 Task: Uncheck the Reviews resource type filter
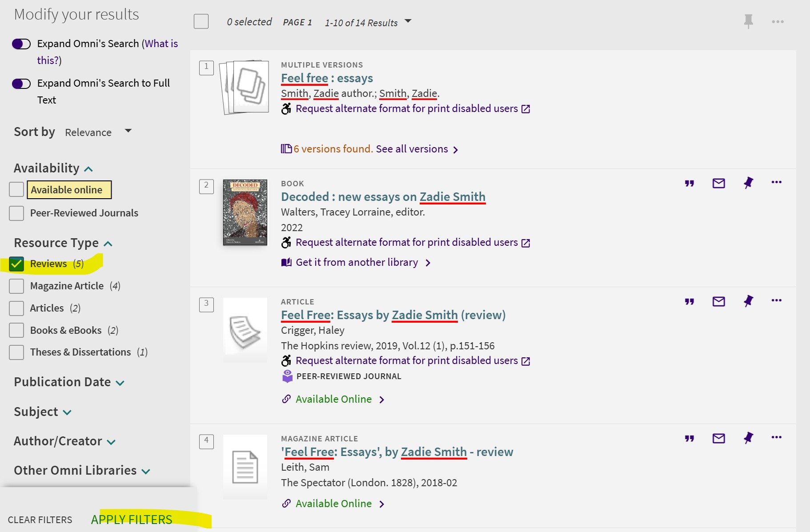tap(16, 264)
